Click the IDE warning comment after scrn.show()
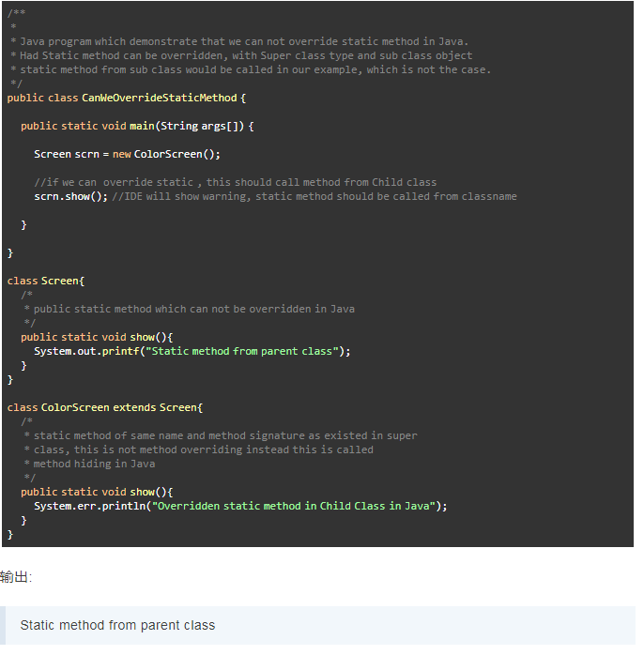This screenshot has height=655, width=644. pos(314,196)
